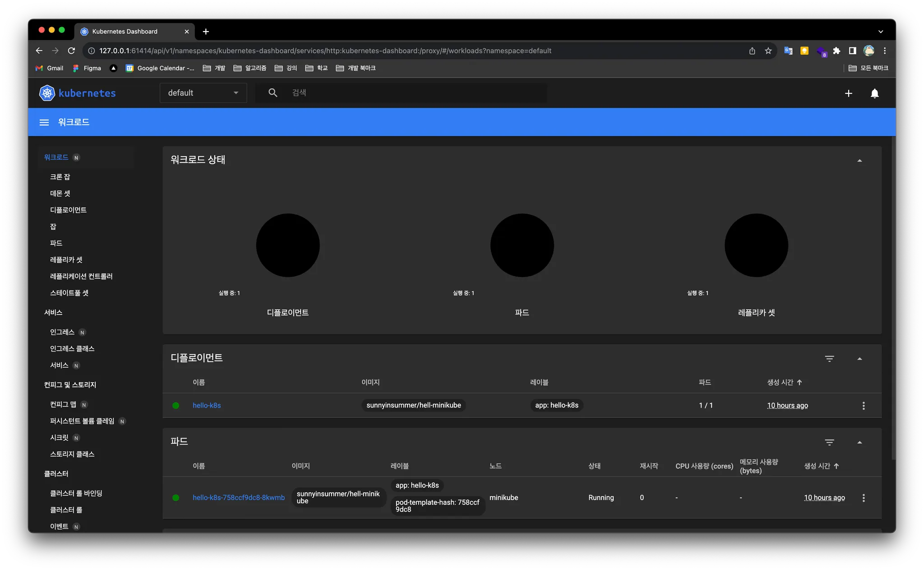Select 레플리카 셋 in the sidebar
Viewport: 924px width, 570px height.
point(66,260)
